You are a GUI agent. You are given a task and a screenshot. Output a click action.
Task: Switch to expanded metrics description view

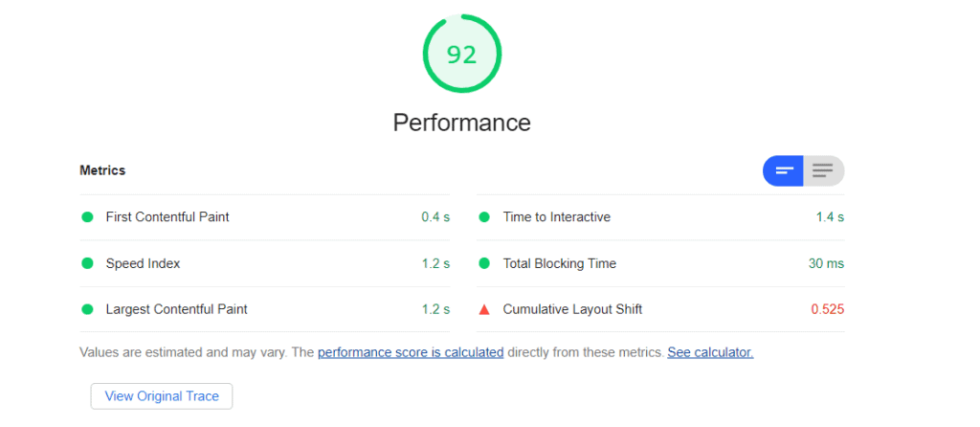[x=823, y=170]
